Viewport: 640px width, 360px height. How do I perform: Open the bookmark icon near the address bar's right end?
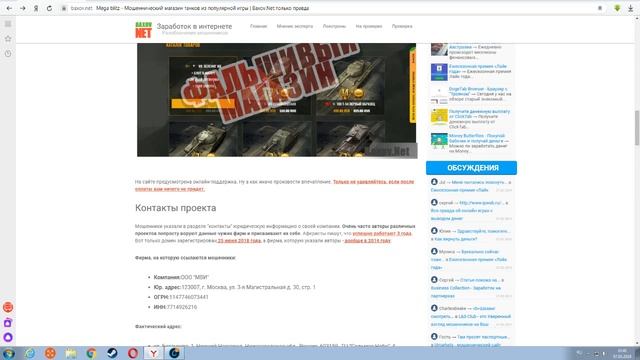[600, 8]
